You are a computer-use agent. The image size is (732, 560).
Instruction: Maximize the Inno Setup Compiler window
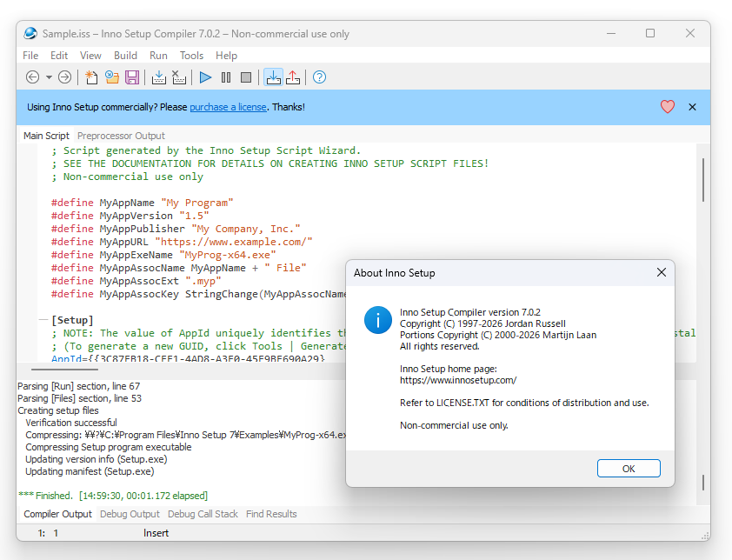[649, 33]
